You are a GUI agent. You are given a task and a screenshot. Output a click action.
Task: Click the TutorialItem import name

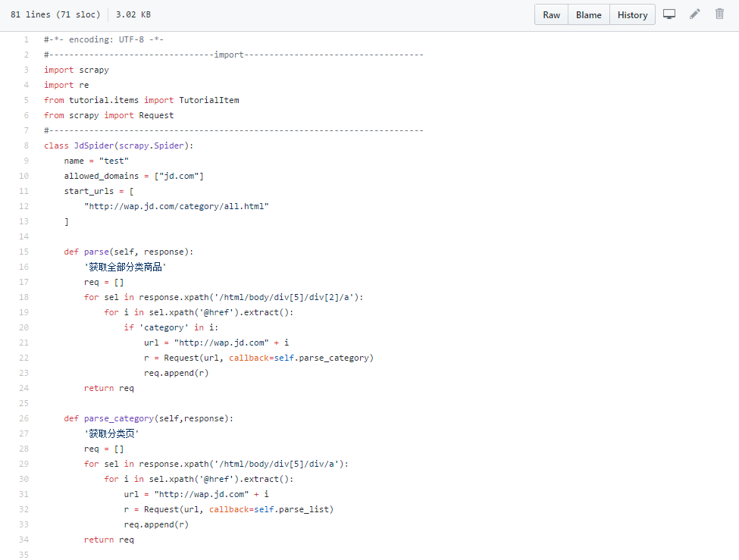tap(209, 100)
